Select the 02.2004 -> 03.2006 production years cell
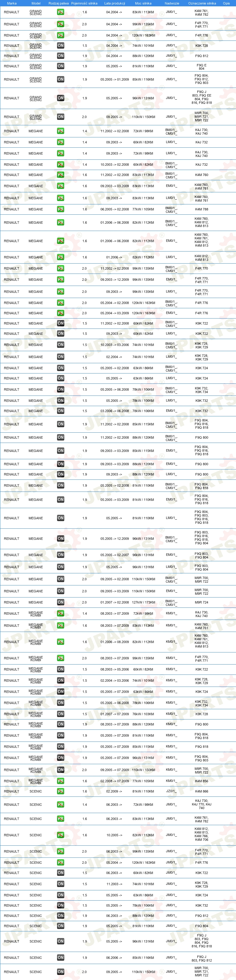Screen dimensions: 236x980 (x=114, y=681)
